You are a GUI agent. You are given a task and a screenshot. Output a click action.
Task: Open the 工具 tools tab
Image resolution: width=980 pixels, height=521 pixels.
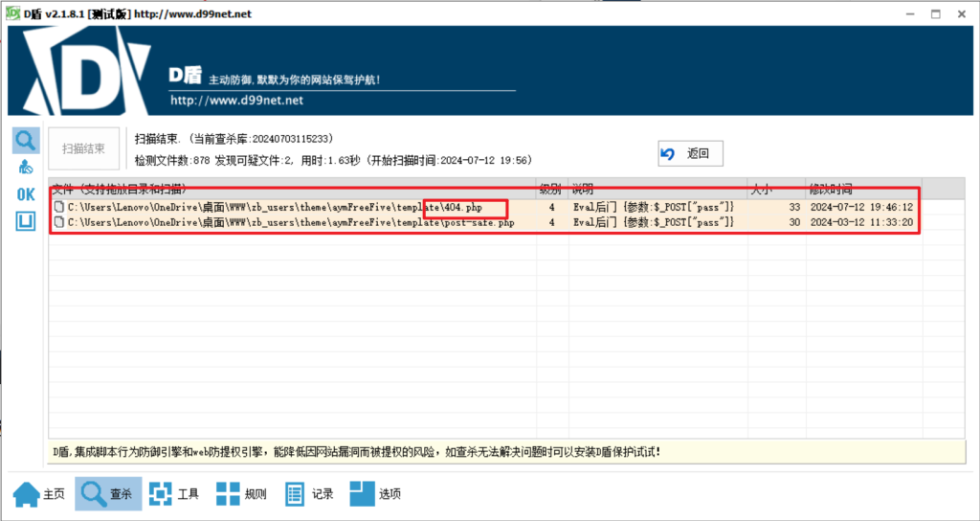pyautogui.click(x=175, y=494)
